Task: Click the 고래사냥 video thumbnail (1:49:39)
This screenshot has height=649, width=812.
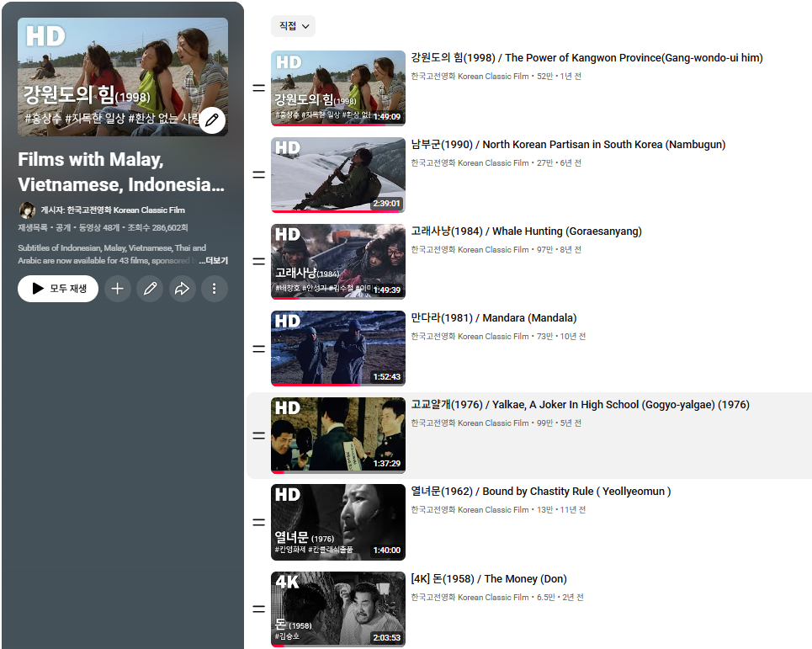Action: [338, 262]
